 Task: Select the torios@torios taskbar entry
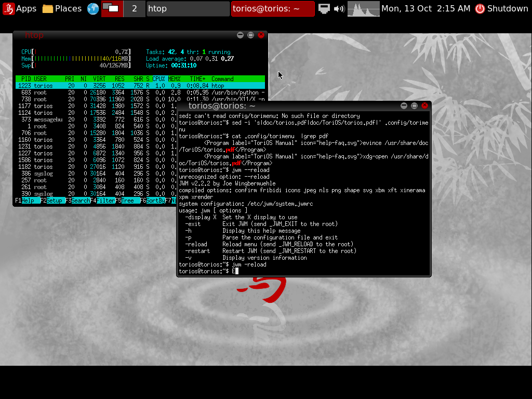pyautogui.click(x=272, y=9)
